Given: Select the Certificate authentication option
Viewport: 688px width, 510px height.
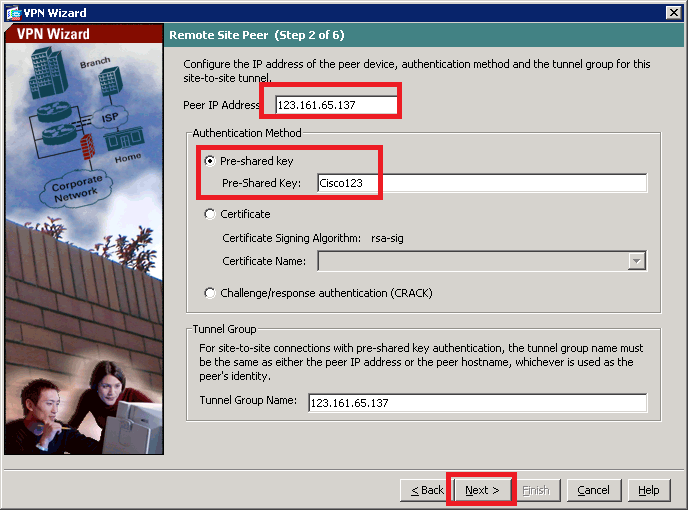Looking at the screenshot, I should tap(210, 214).
